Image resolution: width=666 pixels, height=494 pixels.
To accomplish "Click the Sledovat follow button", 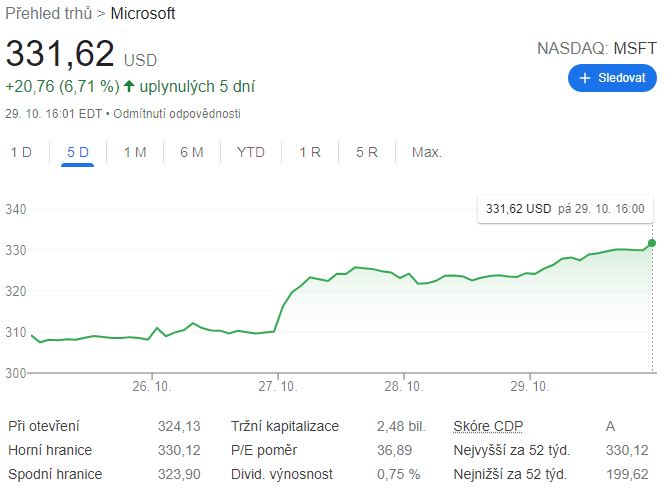I will pos(612,78).
